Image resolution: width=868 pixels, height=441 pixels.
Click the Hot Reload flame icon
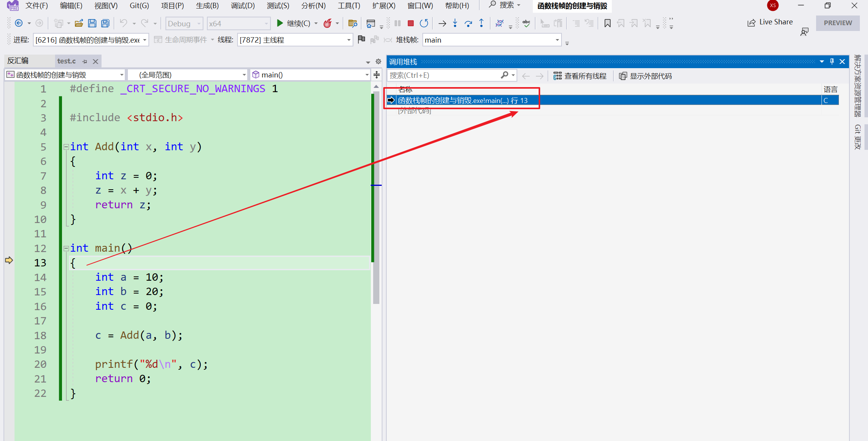point(328,23)
